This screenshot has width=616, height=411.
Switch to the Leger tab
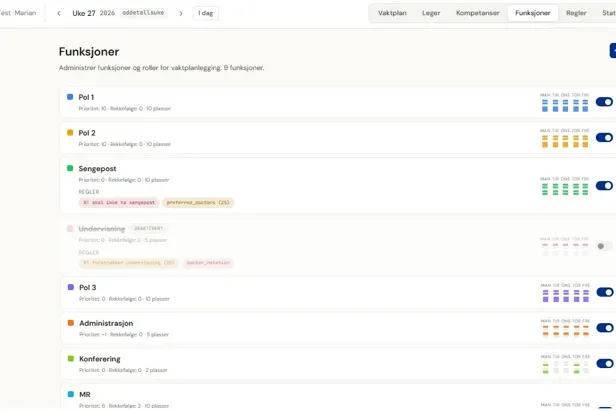(431, 13)
